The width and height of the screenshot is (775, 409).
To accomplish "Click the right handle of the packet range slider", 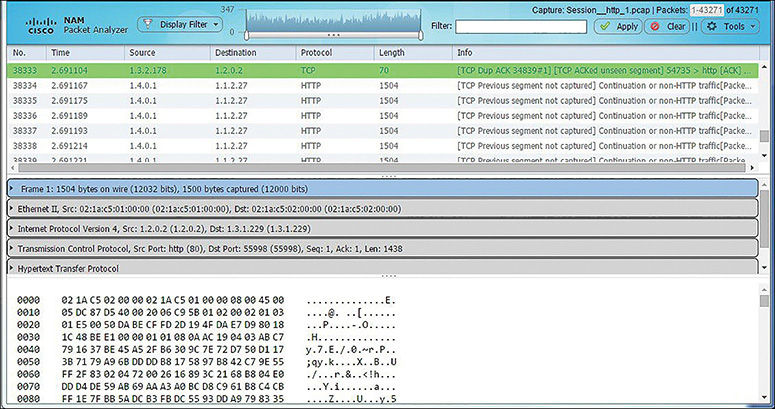I will 421,35.
